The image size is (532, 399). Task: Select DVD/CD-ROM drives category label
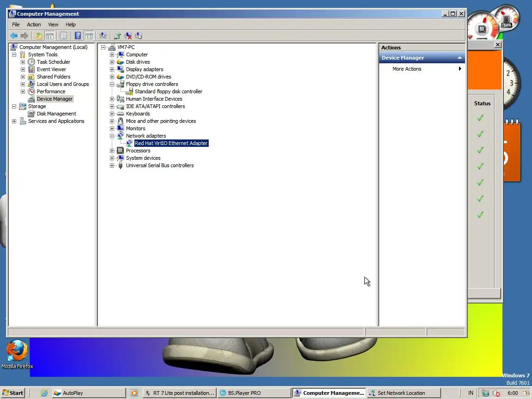point(148,77)
